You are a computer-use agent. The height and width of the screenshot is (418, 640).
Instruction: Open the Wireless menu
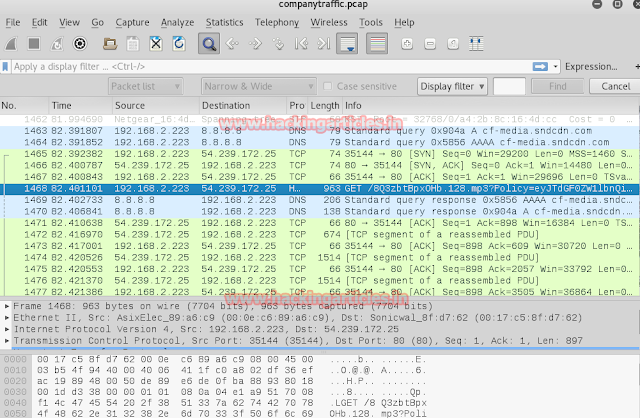pyautogui.click(x=329, y=22)
